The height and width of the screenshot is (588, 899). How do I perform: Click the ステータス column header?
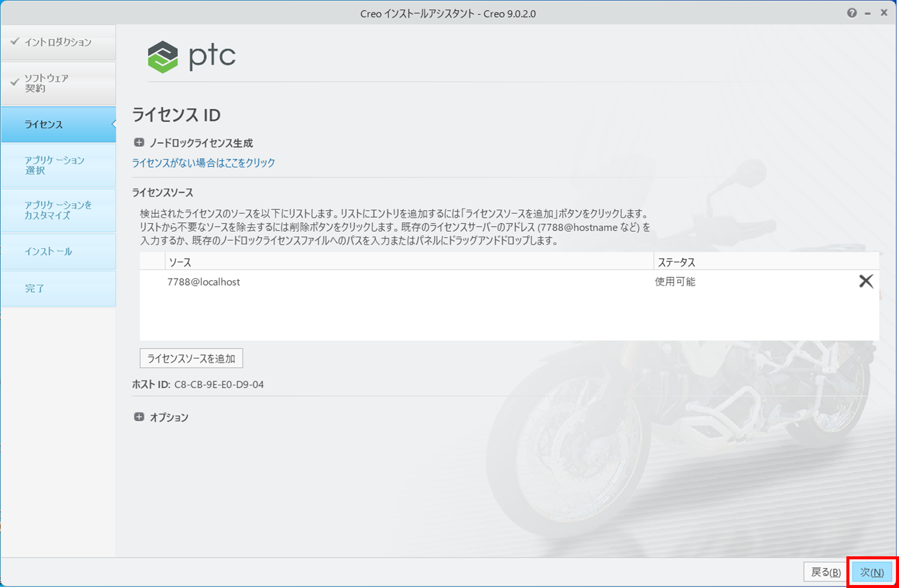coord(676,262)
